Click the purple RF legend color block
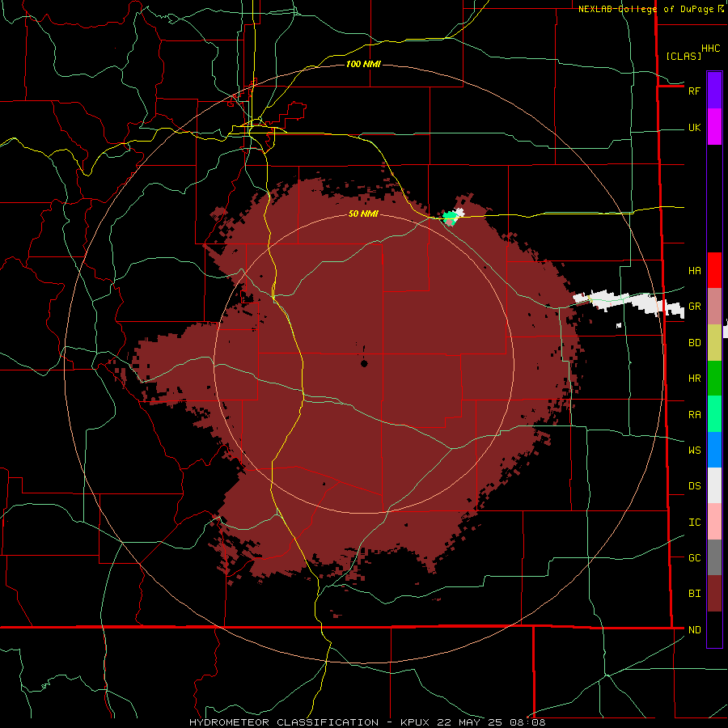This screenshot has height=728, width=728. click(714, 91)
